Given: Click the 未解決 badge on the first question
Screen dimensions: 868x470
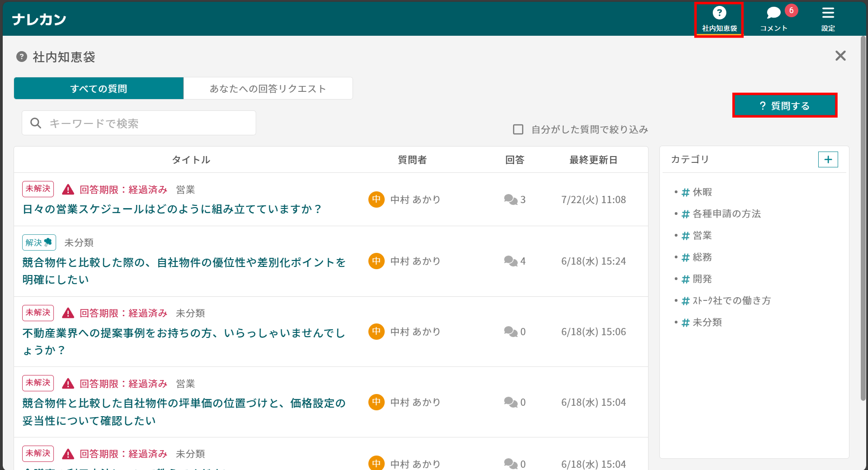Looking at the screenshot, I should tap(38, 189).
